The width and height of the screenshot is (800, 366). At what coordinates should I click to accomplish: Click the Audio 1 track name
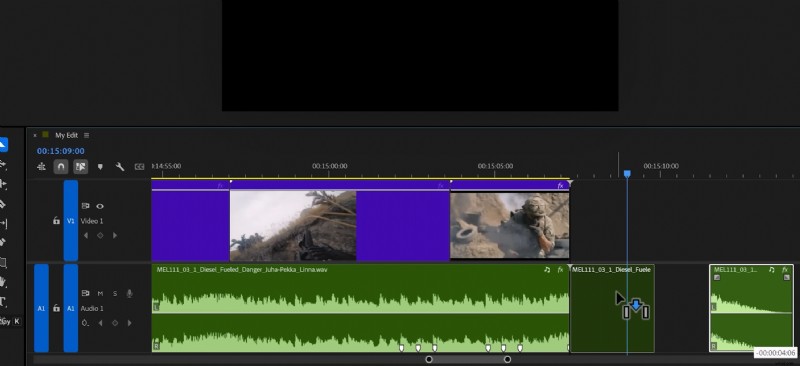click(x=92, y=308)
